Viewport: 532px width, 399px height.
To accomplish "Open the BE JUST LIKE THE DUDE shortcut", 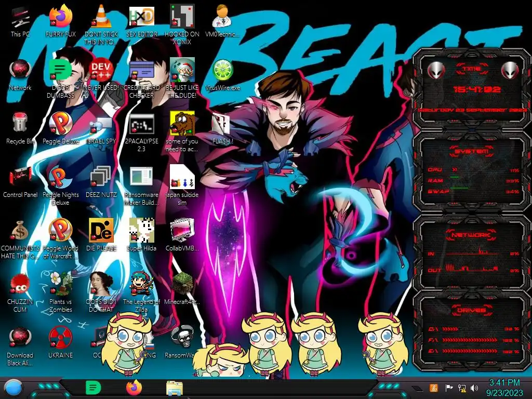I will click(x=182, y=70).
